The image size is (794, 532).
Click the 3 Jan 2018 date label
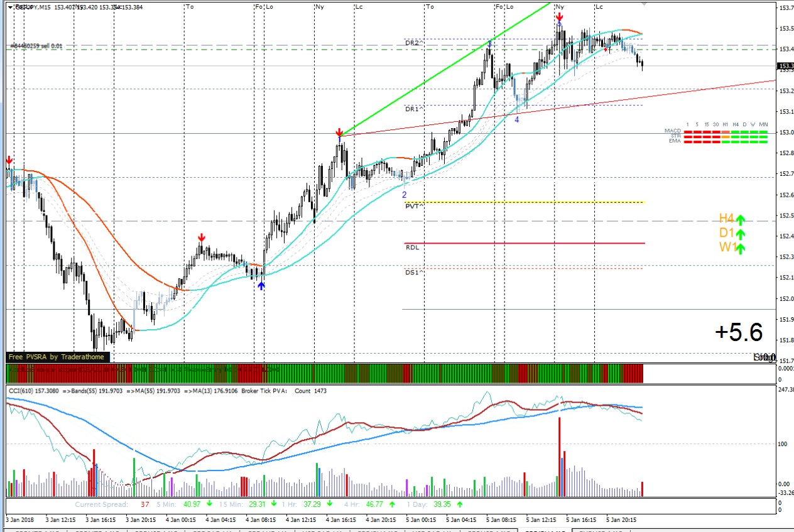(21, 520)
